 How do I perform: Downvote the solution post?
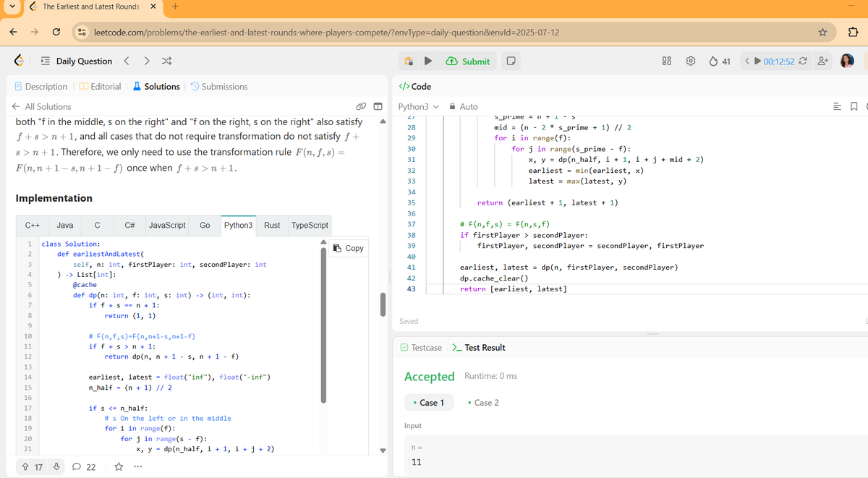(56, 466)
